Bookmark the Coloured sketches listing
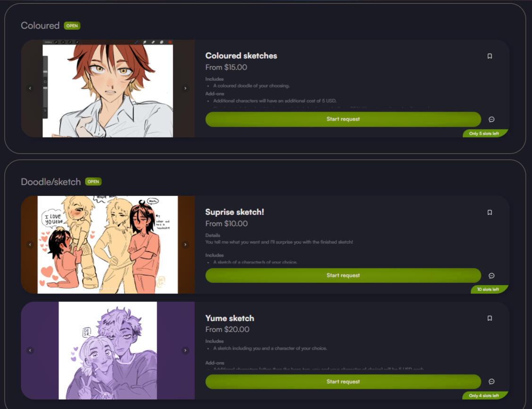The width and height of the screenshot is (532, 409). [489, 56]
